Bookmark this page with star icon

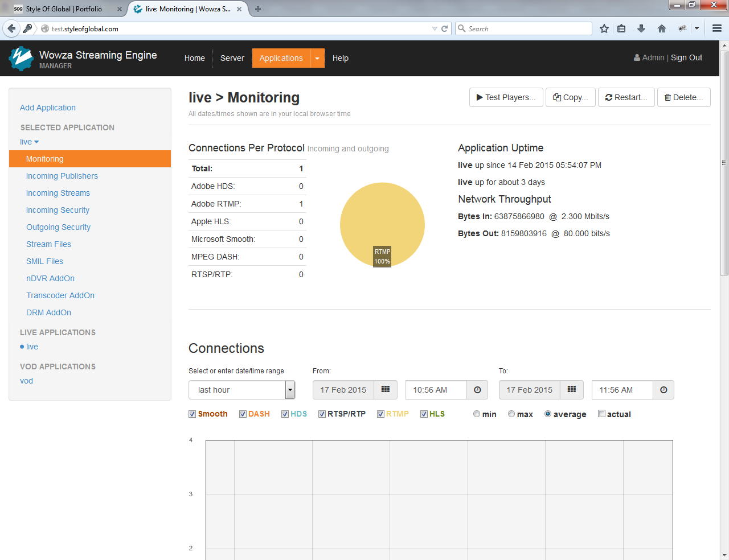click(604, 28)
